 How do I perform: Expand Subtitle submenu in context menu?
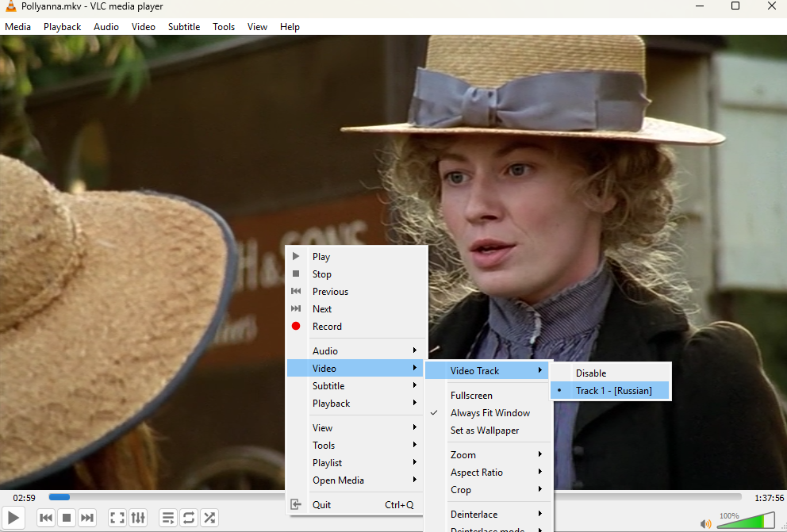click(356, 385)
